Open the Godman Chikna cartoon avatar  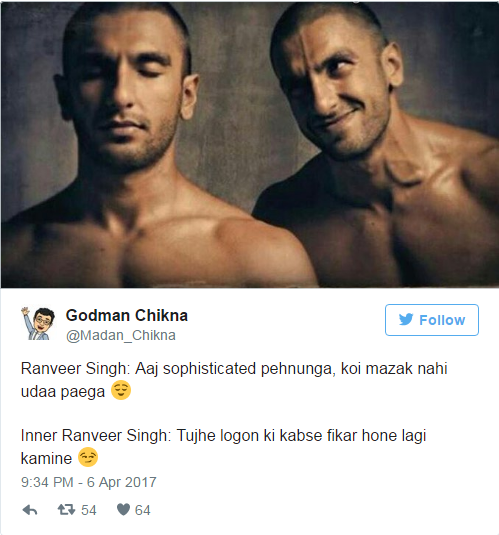click(x=38, y=323)
